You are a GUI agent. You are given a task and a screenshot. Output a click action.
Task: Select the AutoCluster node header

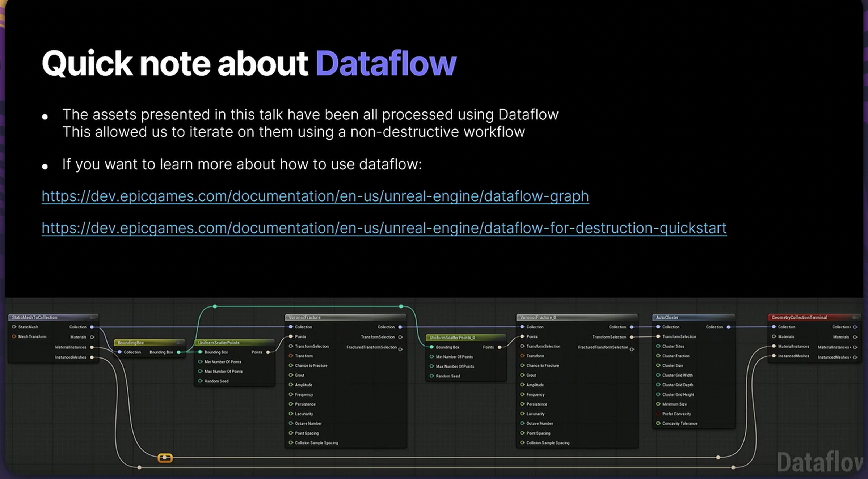click(694, 317)
